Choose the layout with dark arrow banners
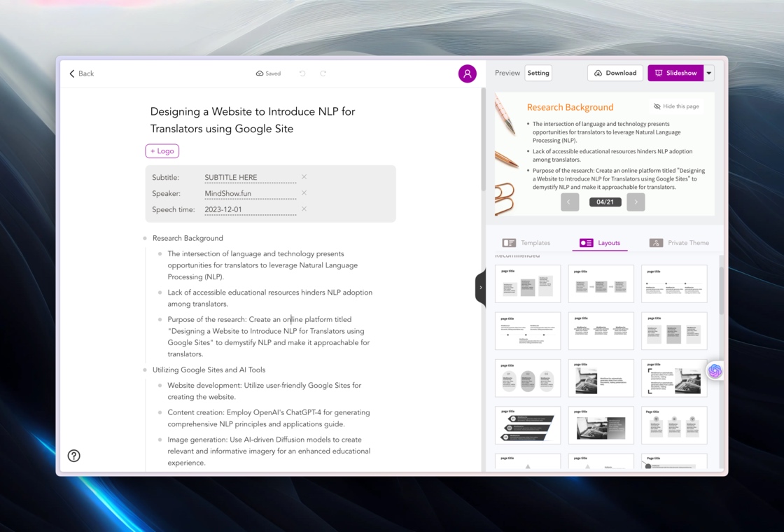 (528, 425)
